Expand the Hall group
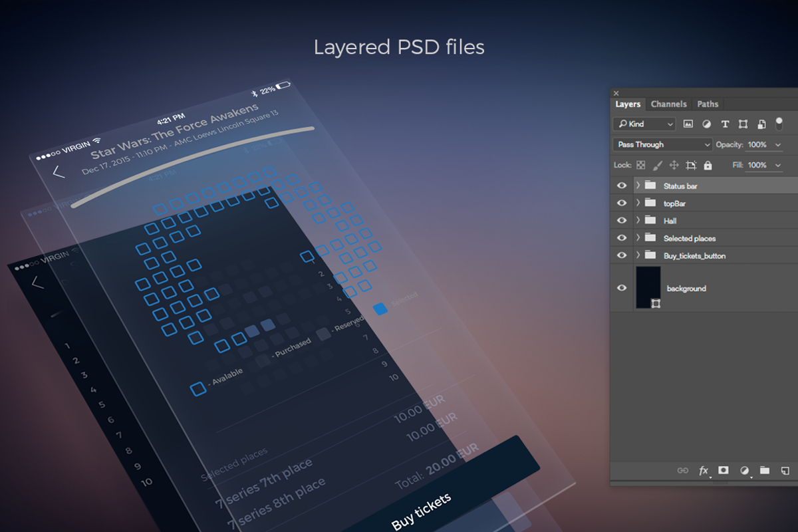Screen dimensions: 798x532 tap(637, 220)
